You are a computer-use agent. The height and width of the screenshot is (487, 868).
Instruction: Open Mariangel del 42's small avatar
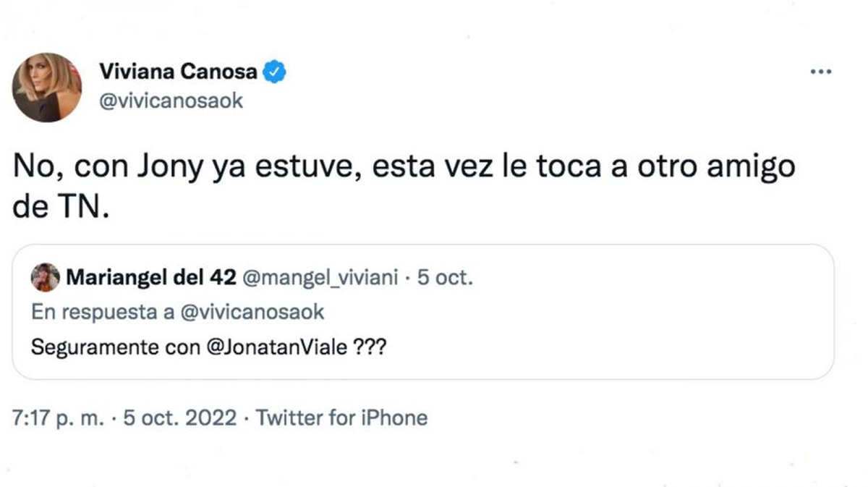(46, 277)
